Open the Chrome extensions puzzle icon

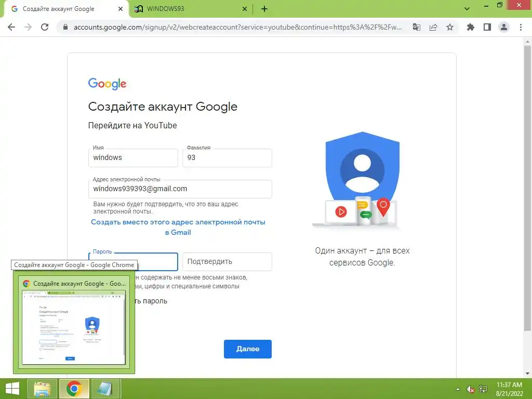[x=471, y=27]
